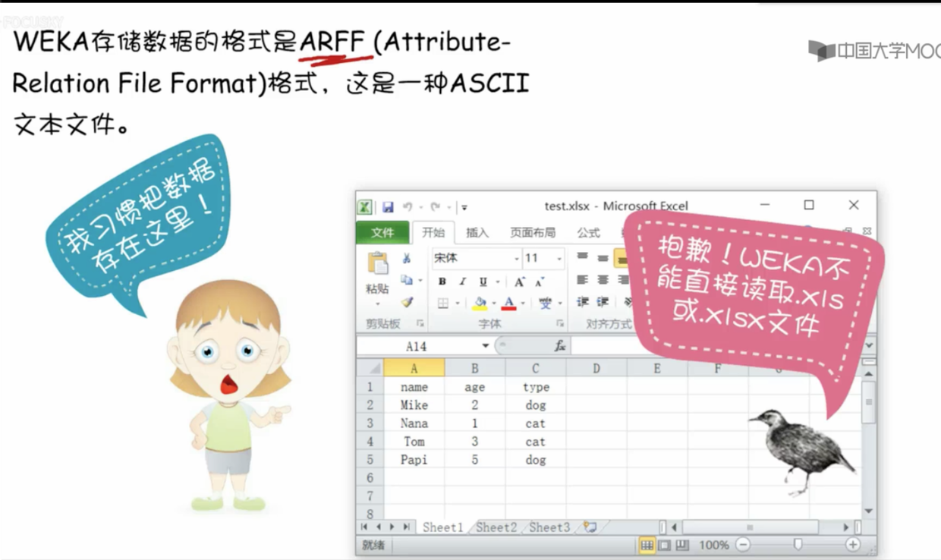Open the 剪贴板 clipboard dialog launcher

[x=420, y=324]
